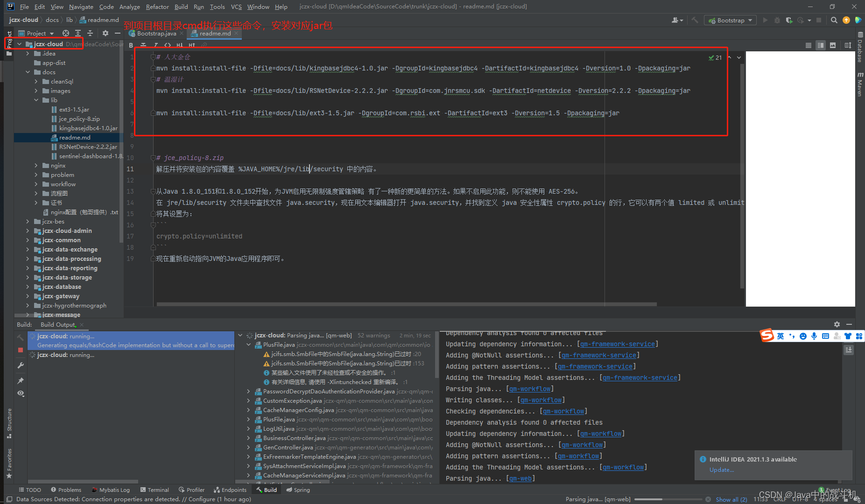Click the Build project hammer icon
Image resolution: width=865 pixels, height=504 pixels.
coord(695,20)
